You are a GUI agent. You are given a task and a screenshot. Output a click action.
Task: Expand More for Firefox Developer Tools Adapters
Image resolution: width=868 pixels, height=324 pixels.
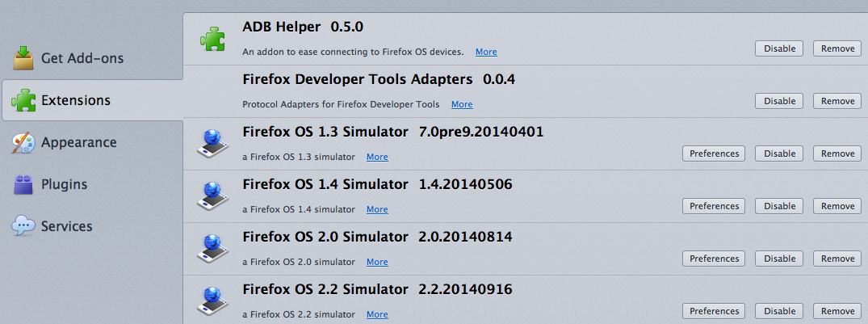[x=462, y=104]
